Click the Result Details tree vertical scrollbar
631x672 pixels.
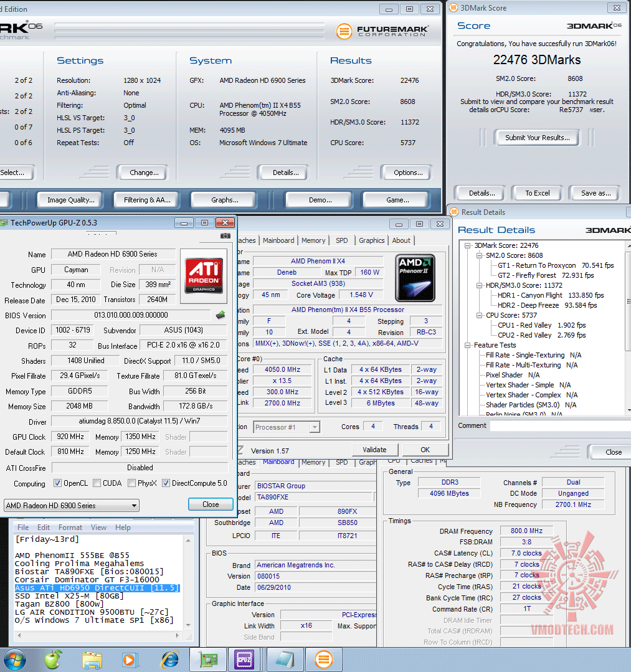pos(629,328)
